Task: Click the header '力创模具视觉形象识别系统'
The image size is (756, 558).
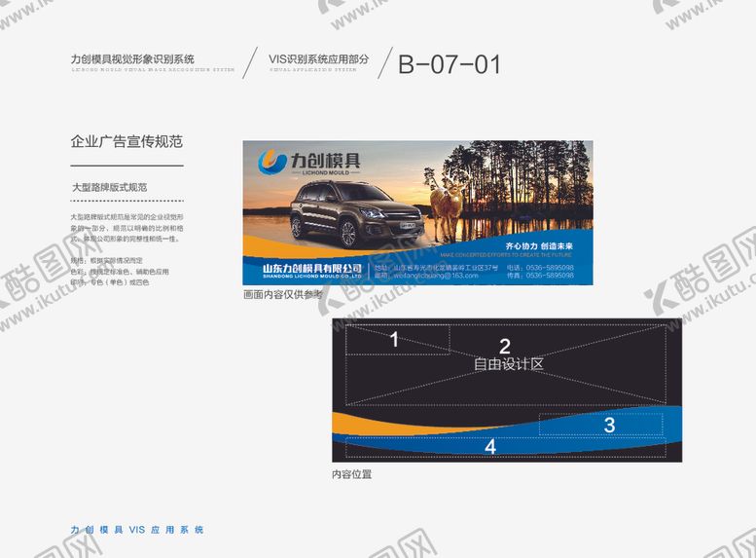Action: (132, 58)
